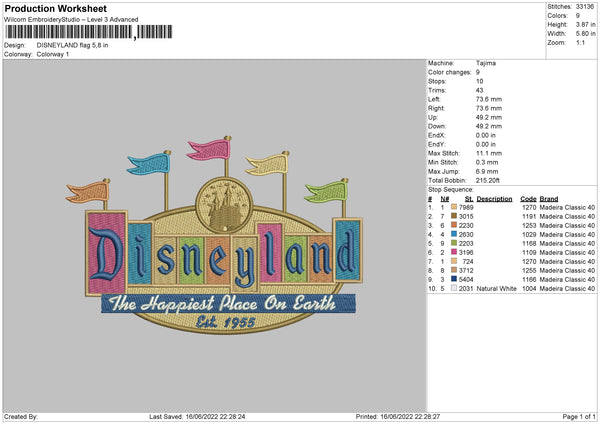The width and height of the screenshot is (600, 424).
Task: Click the stop 1 thread color swatch
Action: click(454, 207)
